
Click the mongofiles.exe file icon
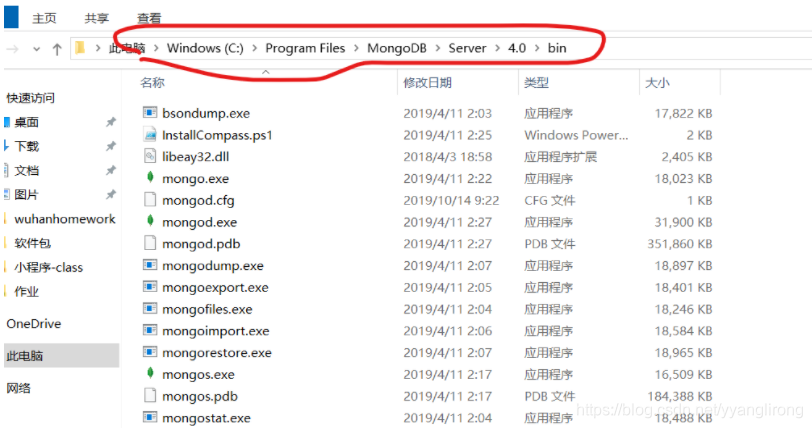(150, 308)
